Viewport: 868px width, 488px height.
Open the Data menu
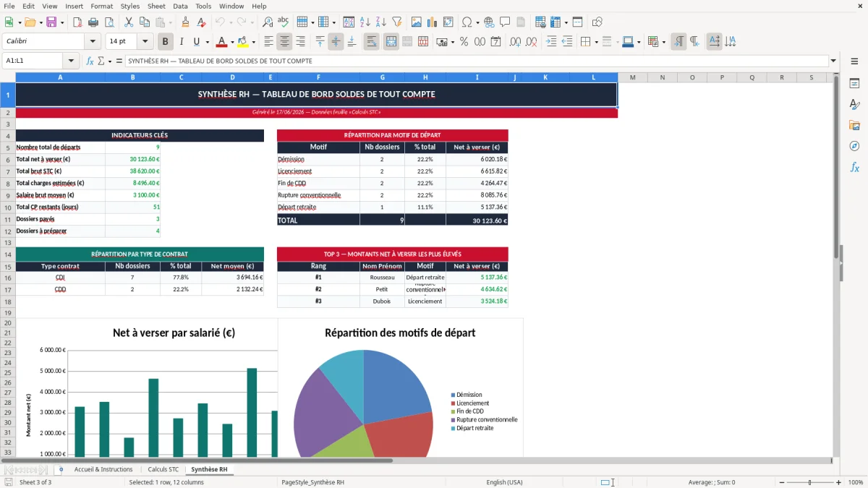[180, 6]
